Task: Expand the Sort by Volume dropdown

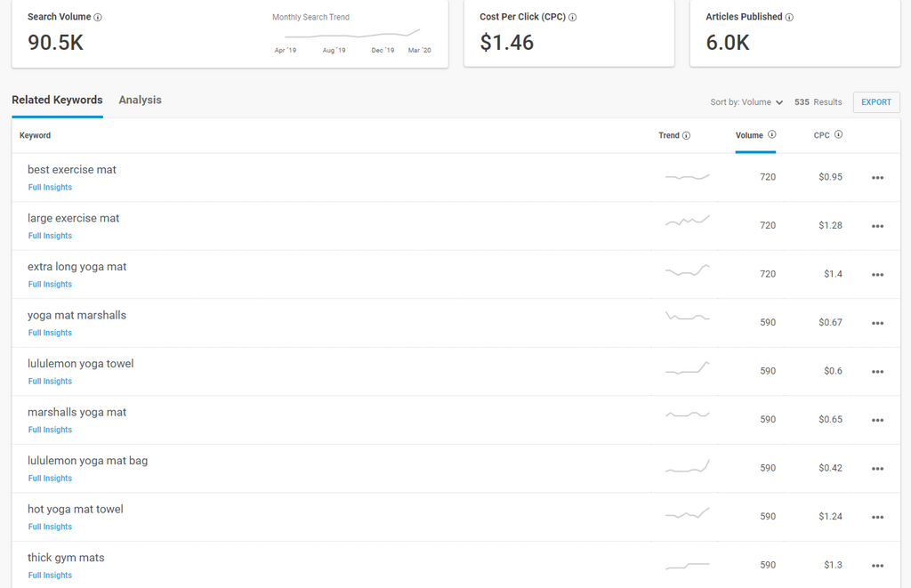Action: pyautogui.click(x=746, y=102)
